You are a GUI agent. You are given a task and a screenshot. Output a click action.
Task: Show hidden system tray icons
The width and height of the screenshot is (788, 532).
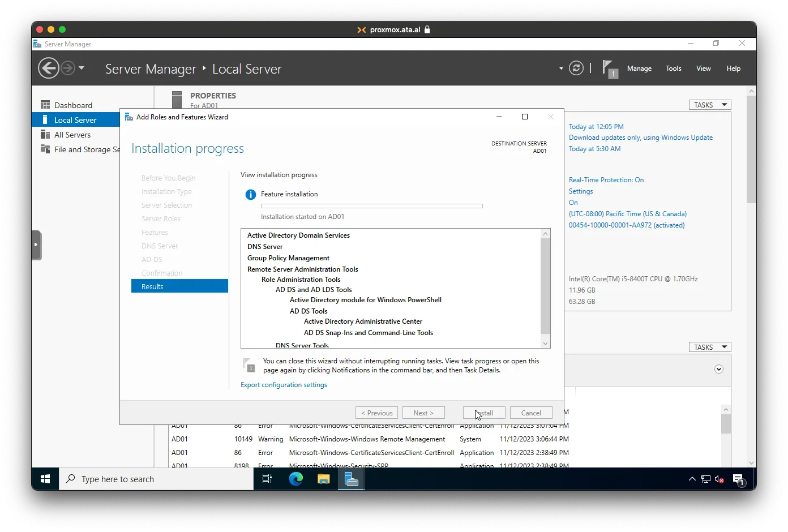click(x=692, y=479)
